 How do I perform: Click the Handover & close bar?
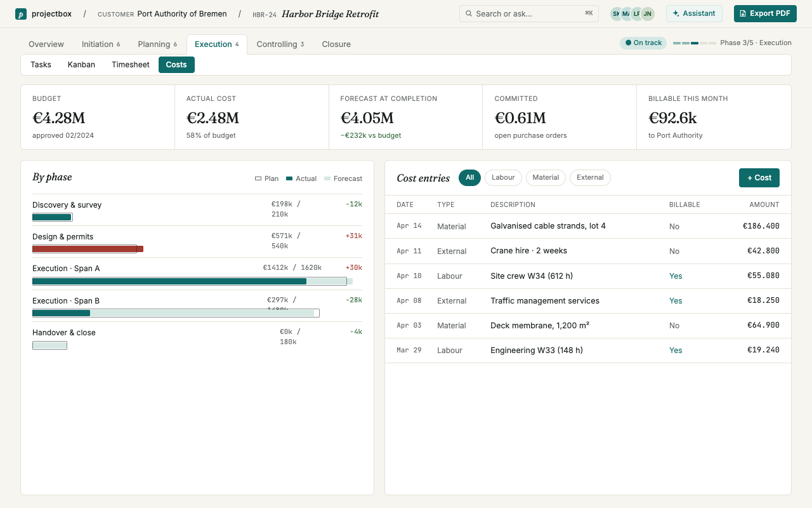click(x=49, y=345)
